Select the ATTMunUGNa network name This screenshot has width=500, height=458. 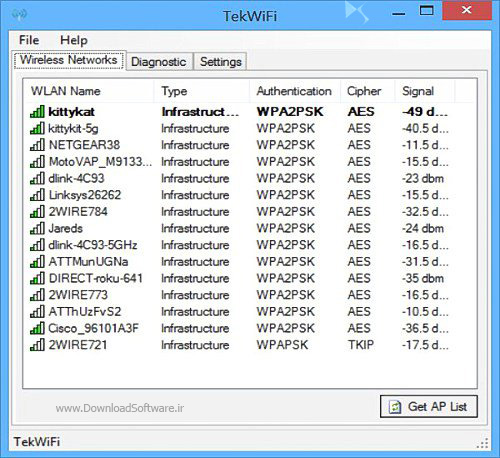(x=88, y=262)
